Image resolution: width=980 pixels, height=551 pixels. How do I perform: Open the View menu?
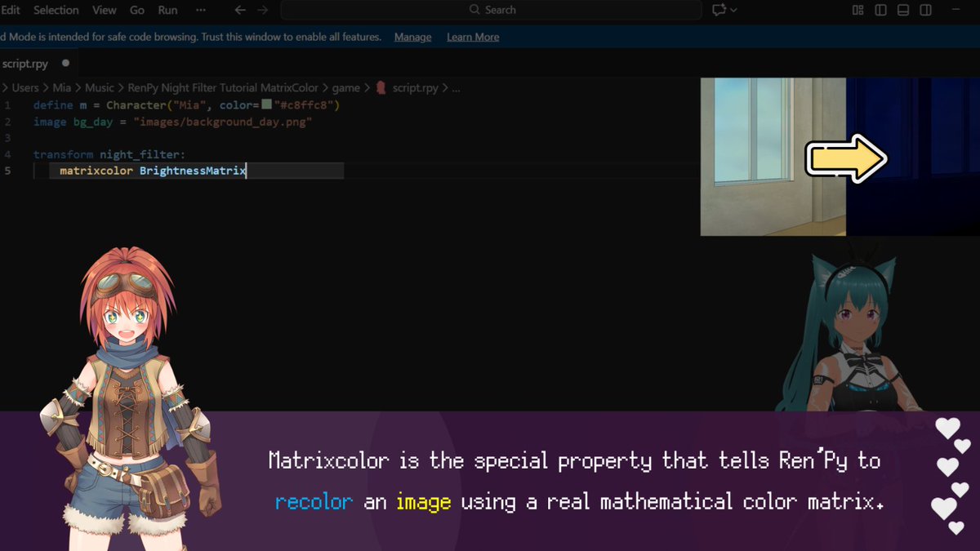tap(105, 10)
